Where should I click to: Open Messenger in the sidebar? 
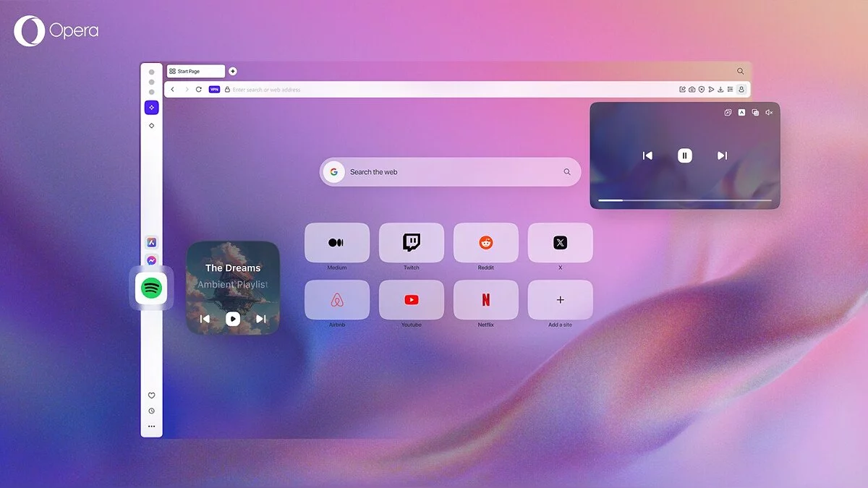[151, 260]
